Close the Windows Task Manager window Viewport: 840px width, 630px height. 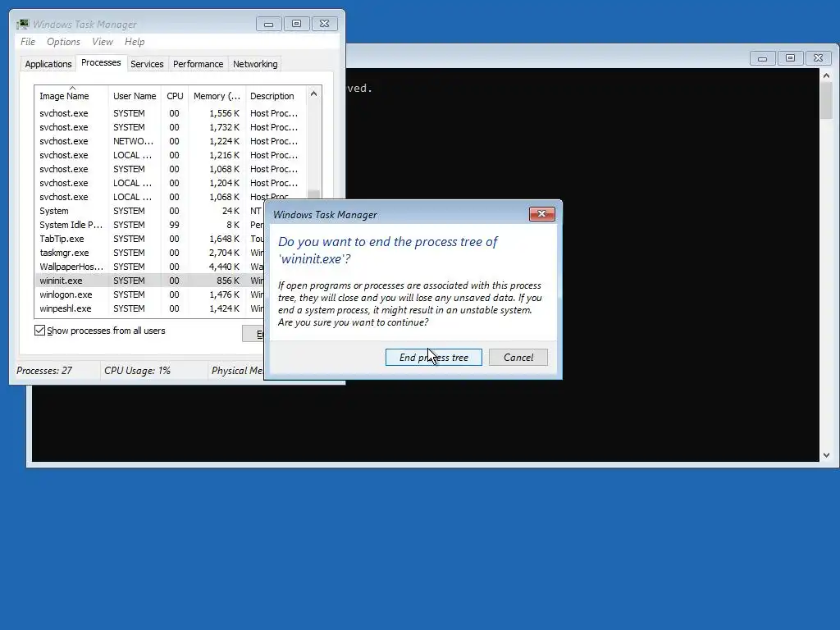click(x=324, y=24)
